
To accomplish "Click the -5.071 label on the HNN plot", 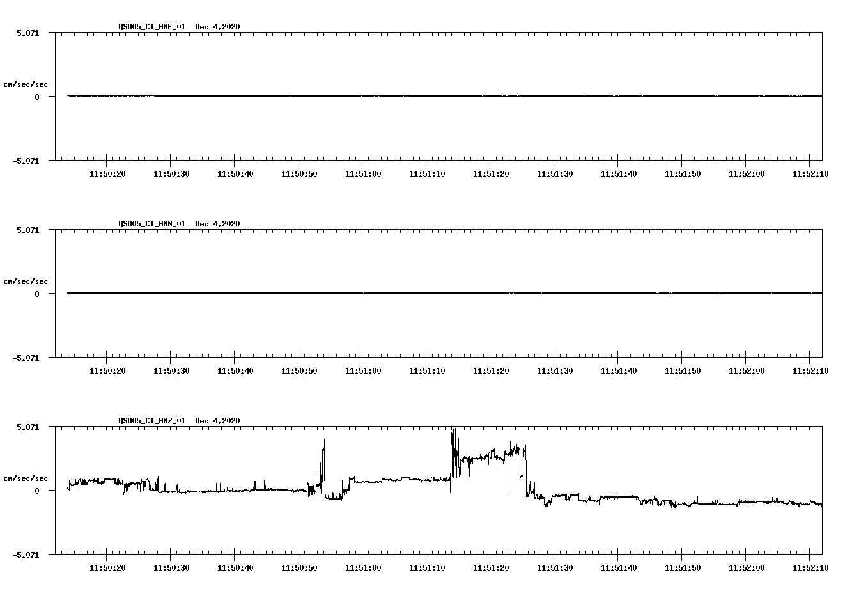I will point(27,358).
